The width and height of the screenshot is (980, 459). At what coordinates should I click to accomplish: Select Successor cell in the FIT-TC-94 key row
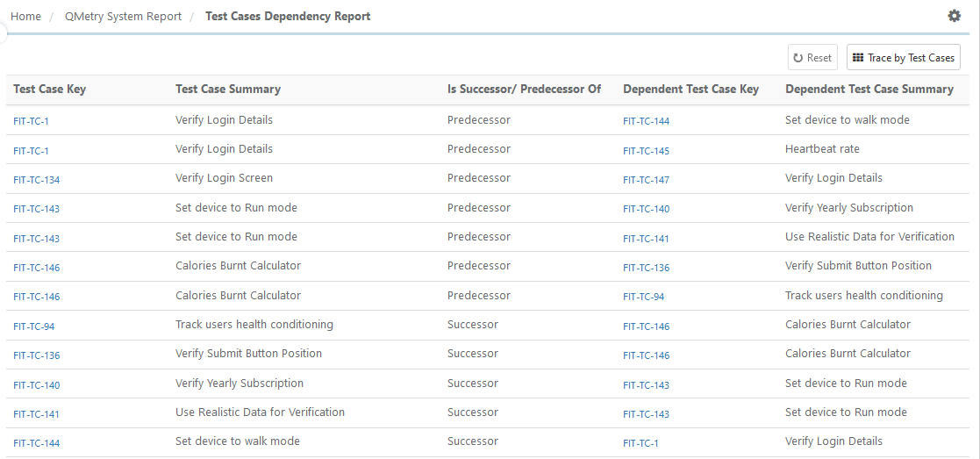point(473,325)
